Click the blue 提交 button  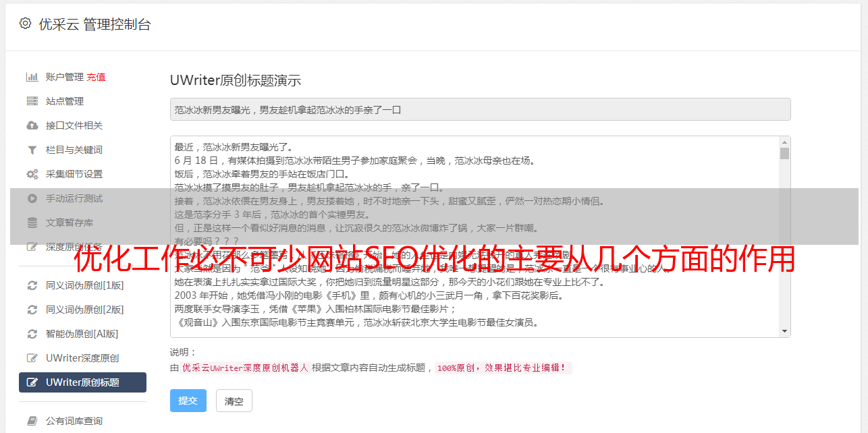pos(188,401)
